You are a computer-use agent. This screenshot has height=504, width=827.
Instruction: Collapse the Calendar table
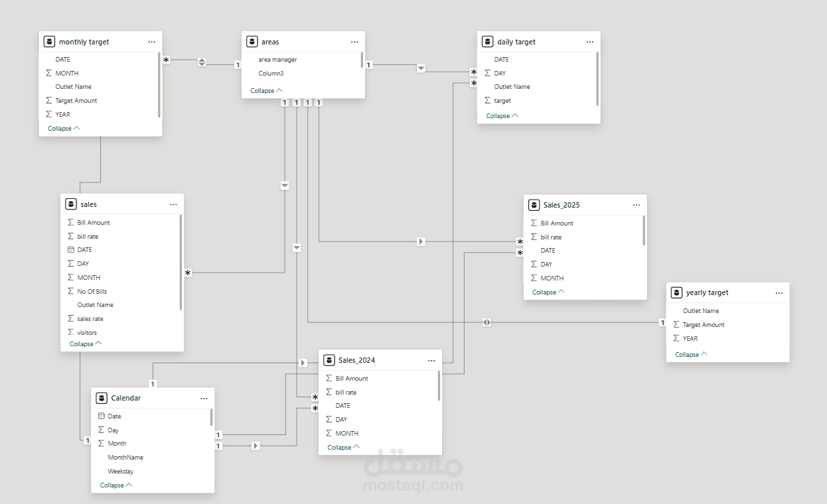[116, 485]
